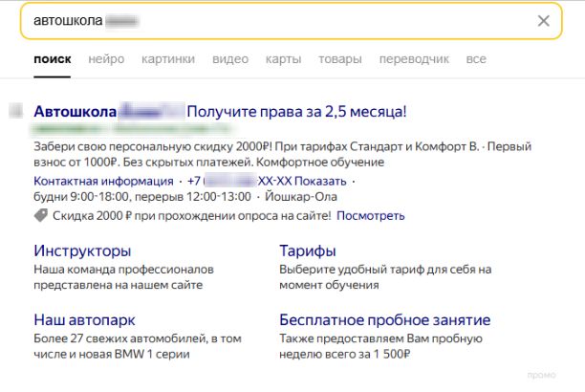Open the Тарифы sitelink
The height and width of the screenshot is (392, 585).
point(308,250)
